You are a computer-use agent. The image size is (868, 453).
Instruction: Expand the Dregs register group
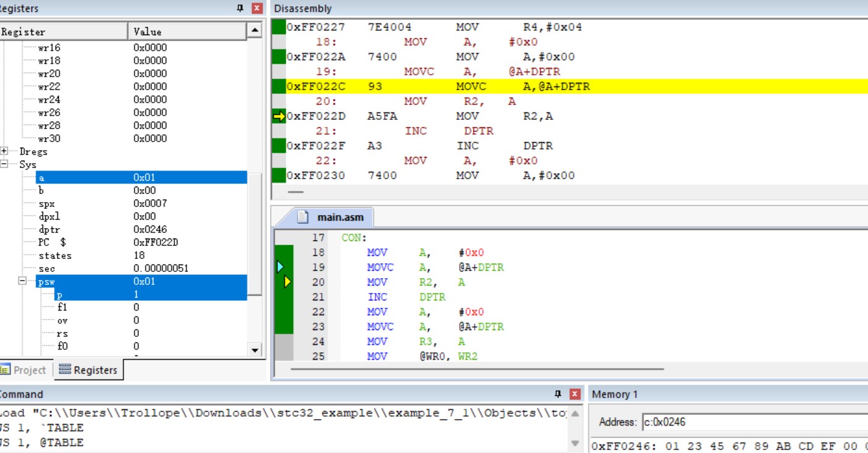click(4, 151)
